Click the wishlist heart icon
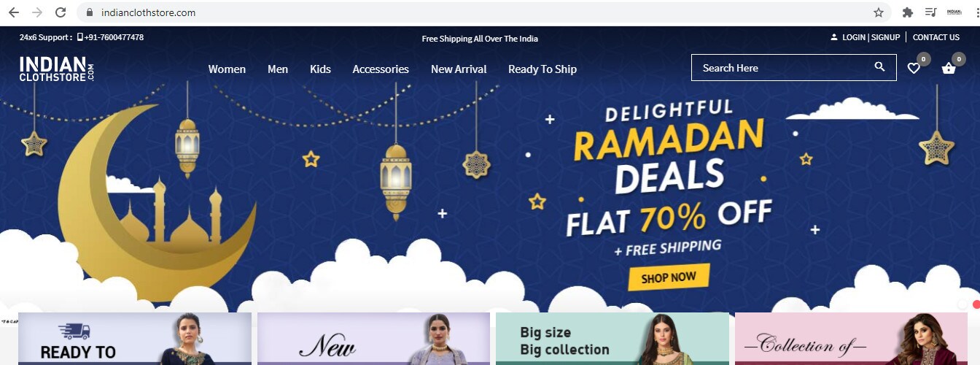The image size is (980, 365). (x=913, y=68)
